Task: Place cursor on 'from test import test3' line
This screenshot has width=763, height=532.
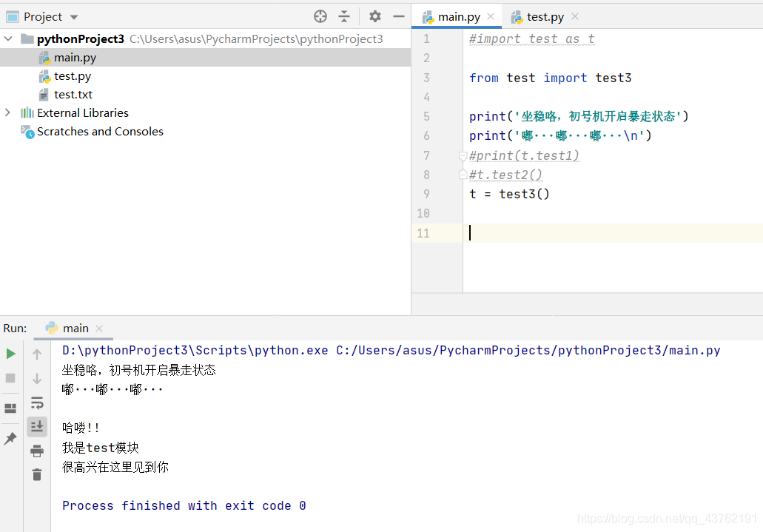Action: pyautogui.click(x=550, y=78)
